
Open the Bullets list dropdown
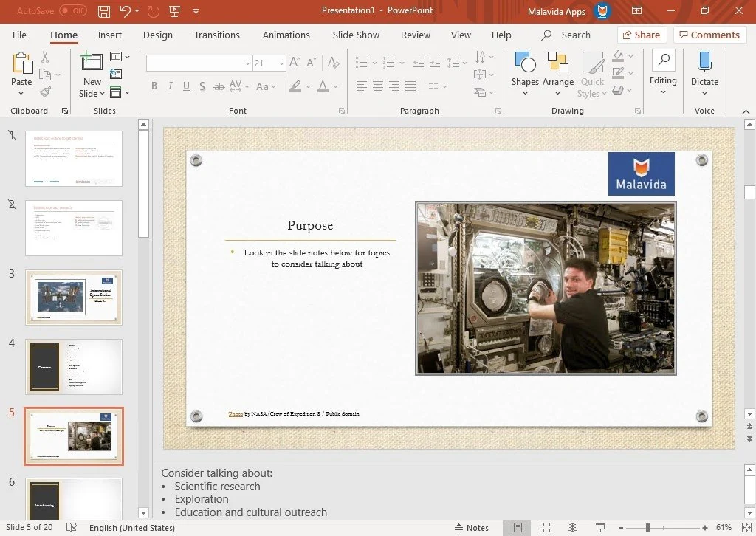coord(374,63)
